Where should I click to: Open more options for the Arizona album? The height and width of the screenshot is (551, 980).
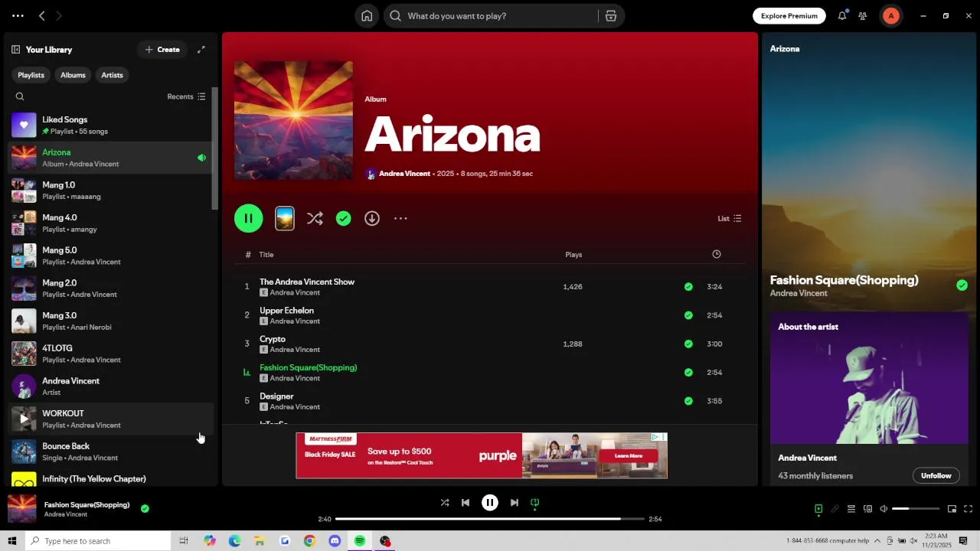400,218
